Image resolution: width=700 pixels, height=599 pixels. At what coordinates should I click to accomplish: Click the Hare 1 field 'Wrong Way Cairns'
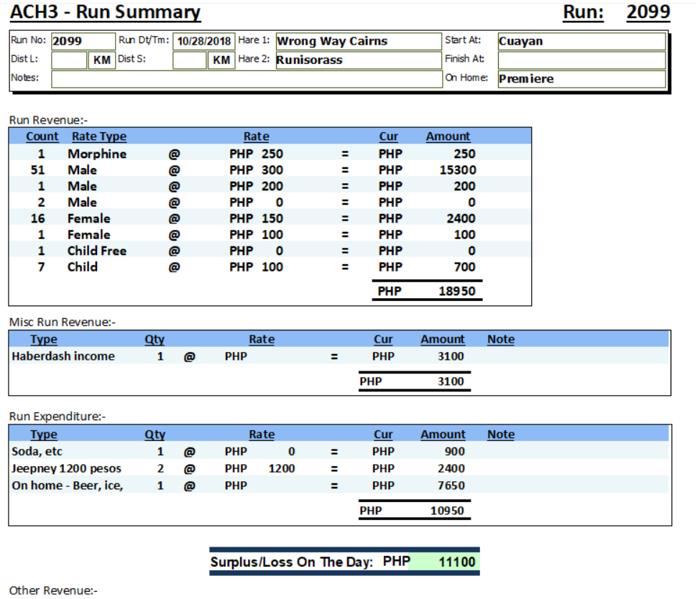[x=357, y=42]
